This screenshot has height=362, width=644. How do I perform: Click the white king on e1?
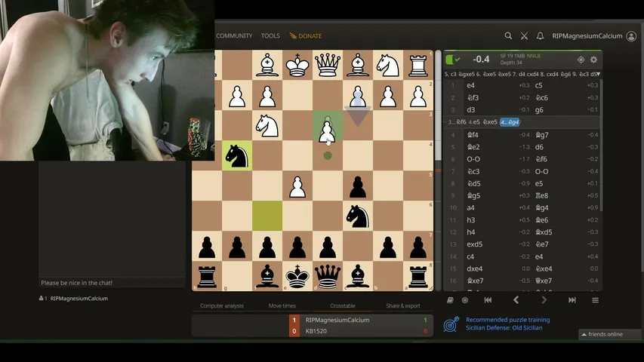(x=297, y=65)
